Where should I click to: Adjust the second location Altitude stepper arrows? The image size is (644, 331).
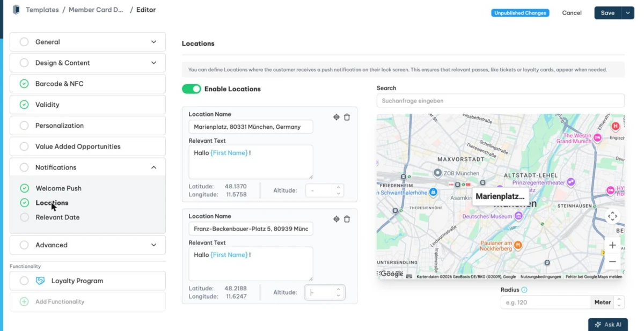click(338, 292)
